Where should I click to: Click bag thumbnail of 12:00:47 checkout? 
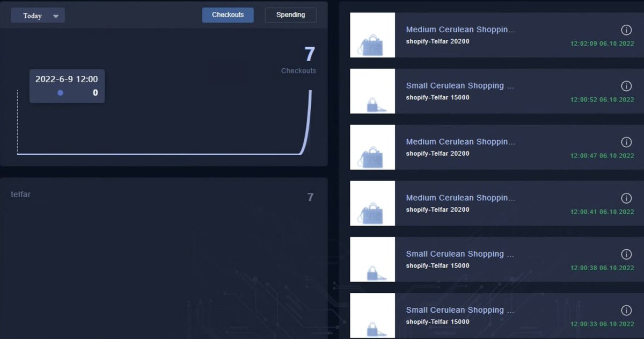click(x=372, y=147)
